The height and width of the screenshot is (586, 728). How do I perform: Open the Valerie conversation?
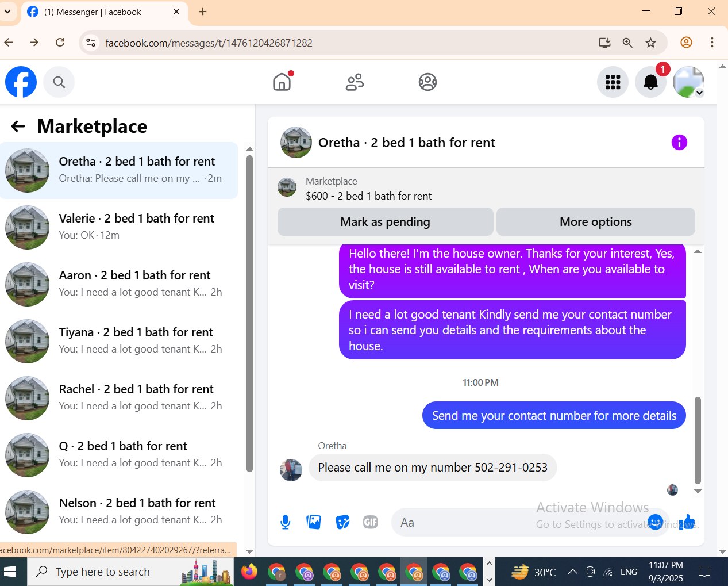pyautogui.click(x=119, y=227)
